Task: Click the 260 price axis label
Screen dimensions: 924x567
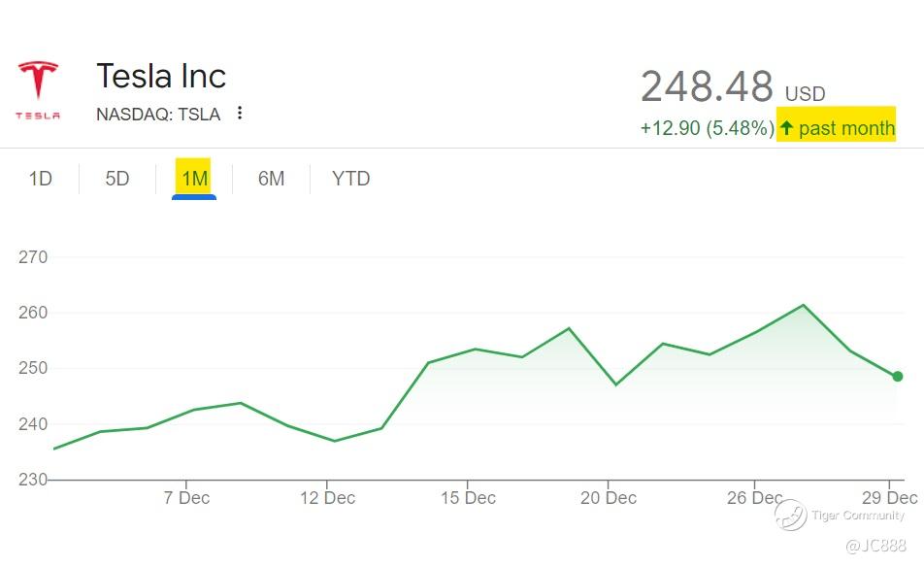Action: 33,314
